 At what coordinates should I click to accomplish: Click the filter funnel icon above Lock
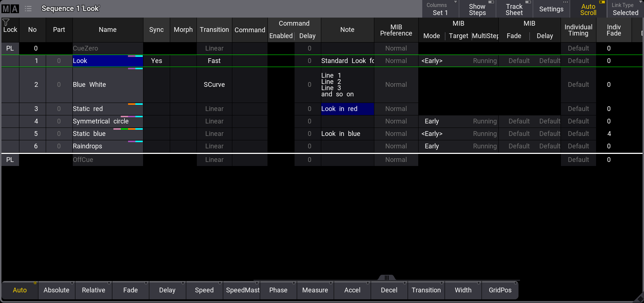[6, 22]
